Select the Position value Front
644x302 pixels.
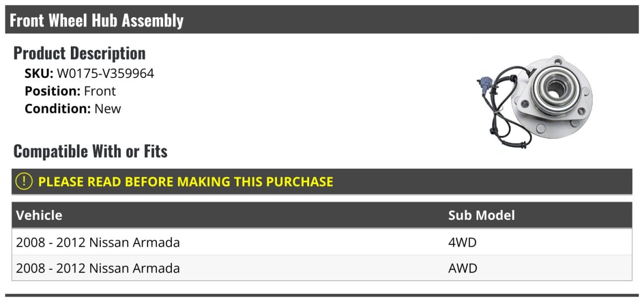coord(100,91)
